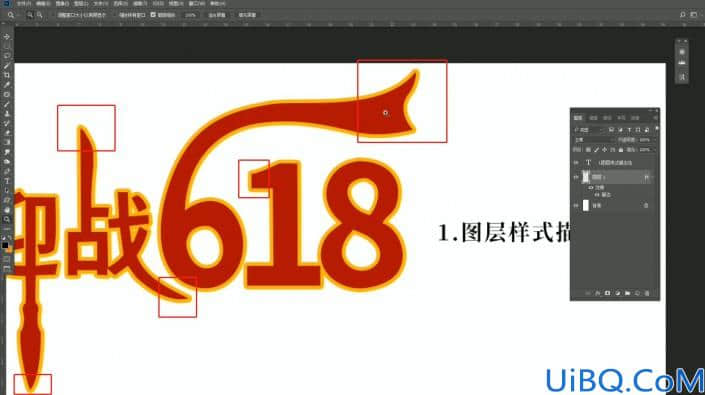This screenshot has height=395, width=705.
Task: Click link layers icon at panel bottom
Action: 588,293
